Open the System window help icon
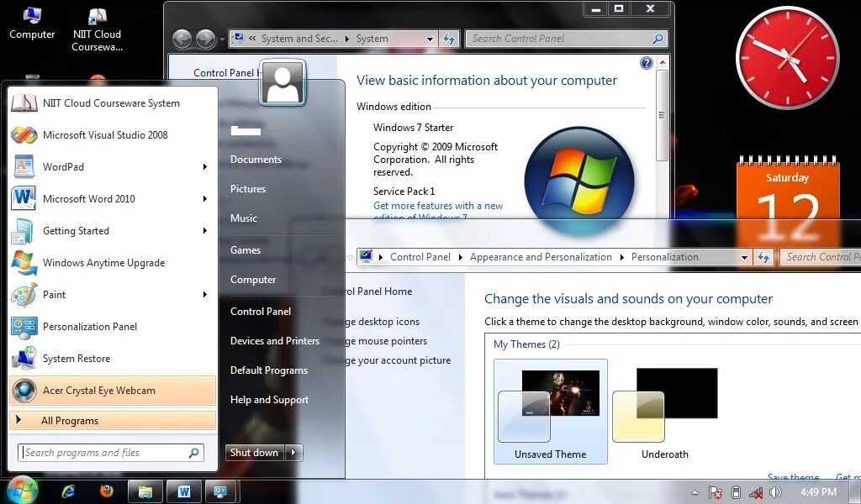The width and height of the screenshot is (861, 504). [647, 63]
